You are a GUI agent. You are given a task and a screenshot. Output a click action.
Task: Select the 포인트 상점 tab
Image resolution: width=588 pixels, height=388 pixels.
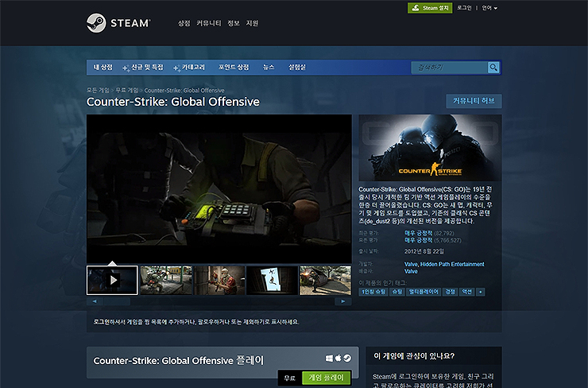coord(234,67)
